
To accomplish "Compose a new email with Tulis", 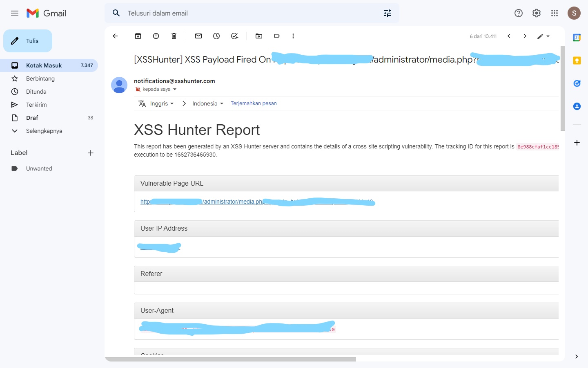I will 28,41.
